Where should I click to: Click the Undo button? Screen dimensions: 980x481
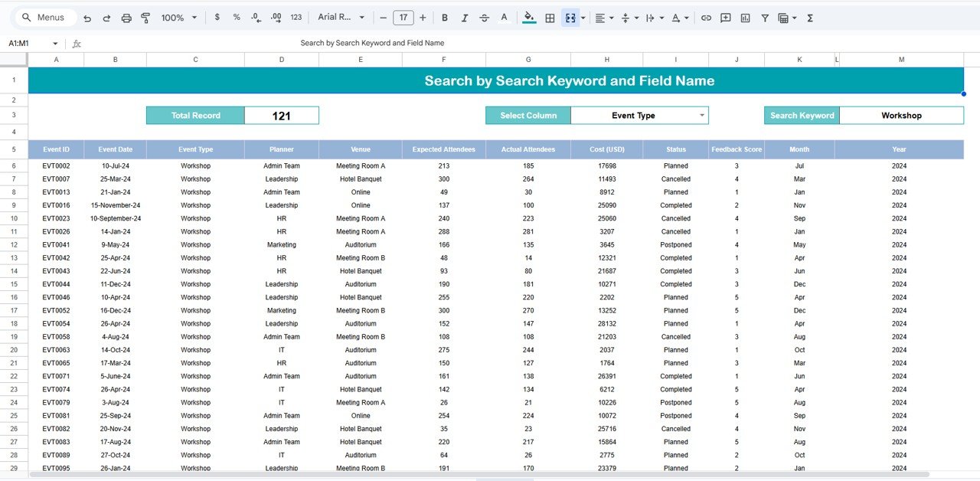[87, 17]
